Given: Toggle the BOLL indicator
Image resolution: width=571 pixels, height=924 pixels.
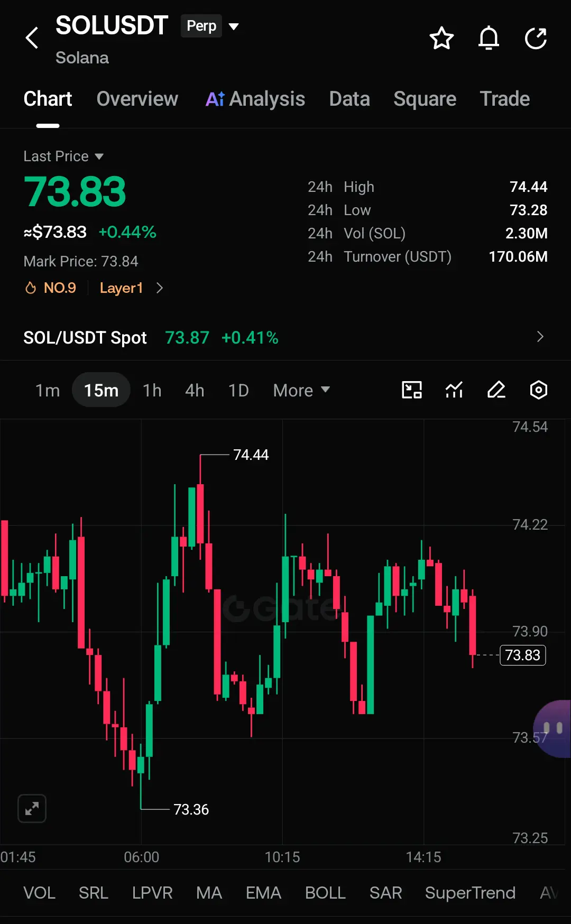Looking at the screenshot, I should [x=325, y=893].
